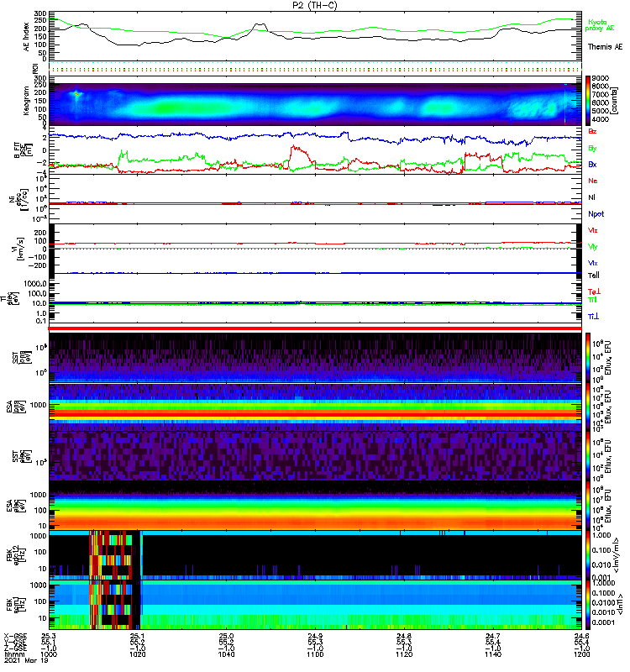Click the [counts] color bar unit label

pyautogui.click(x=615, y=101)
